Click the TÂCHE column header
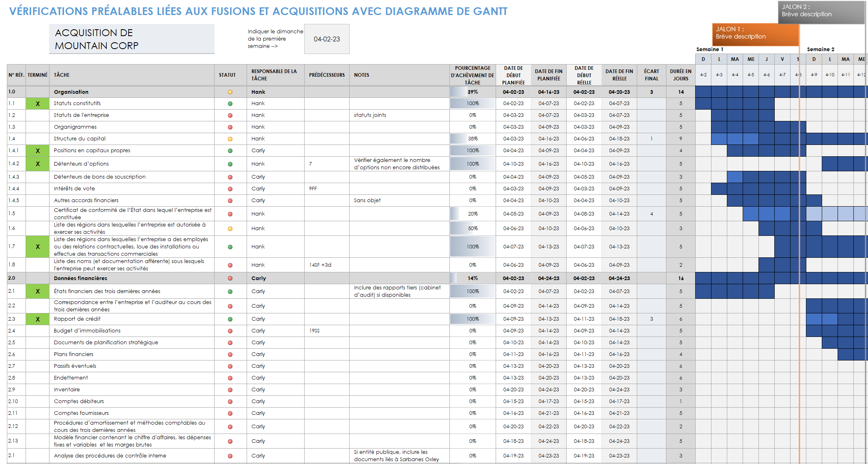 click(132, 75)
